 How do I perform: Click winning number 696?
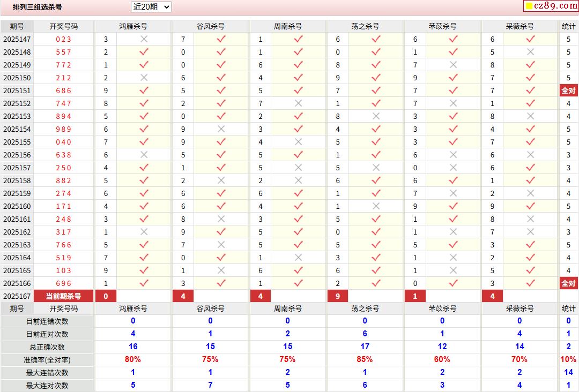click(x=63, y=283)
